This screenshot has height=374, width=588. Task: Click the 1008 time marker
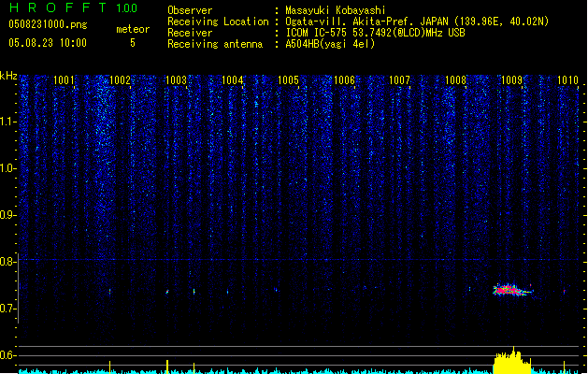click(455, 79)
